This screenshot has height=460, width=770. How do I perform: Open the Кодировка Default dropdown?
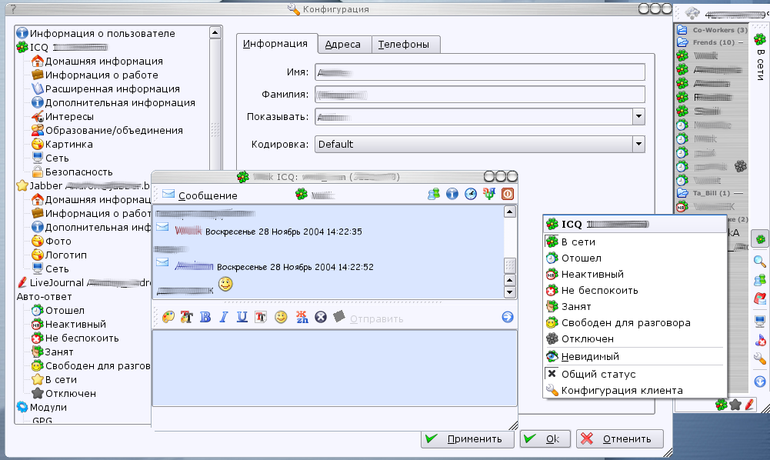pos(638,144)
